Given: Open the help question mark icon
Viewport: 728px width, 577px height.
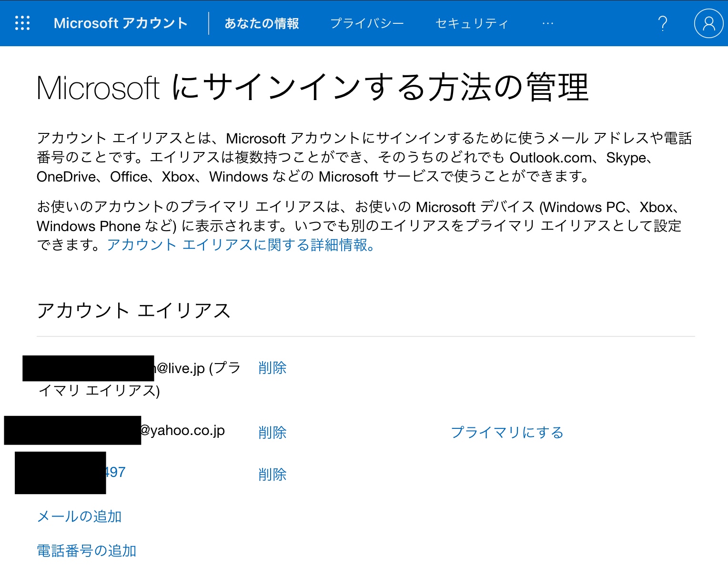Looking at the screenshot, I should (662, 23).
